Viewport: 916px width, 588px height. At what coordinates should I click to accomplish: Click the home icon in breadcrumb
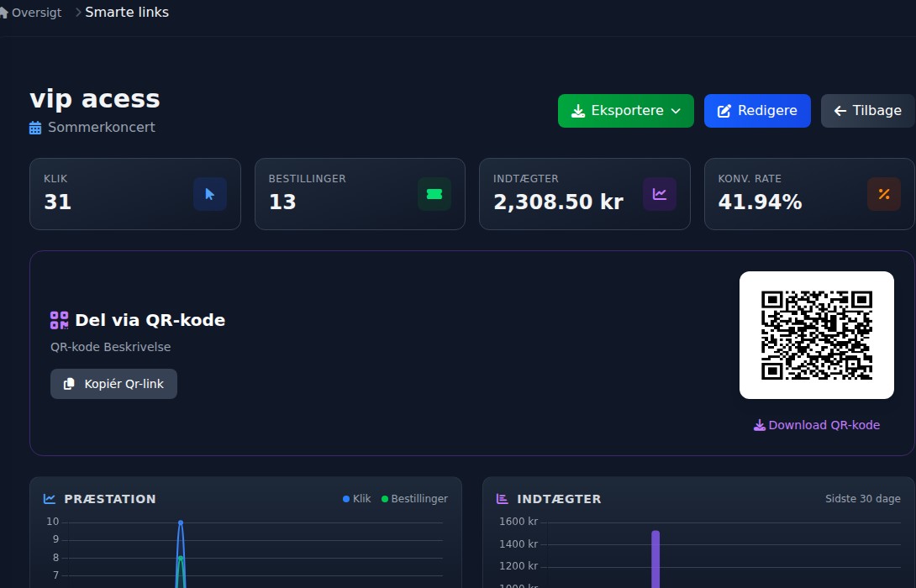coord(3,13)
